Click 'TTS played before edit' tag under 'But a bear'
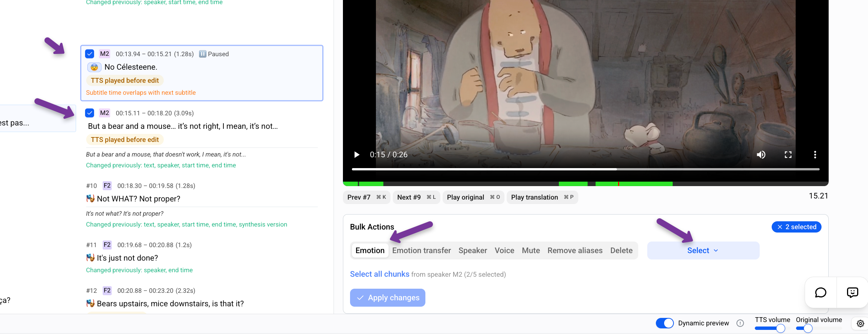 pos(125,140)
